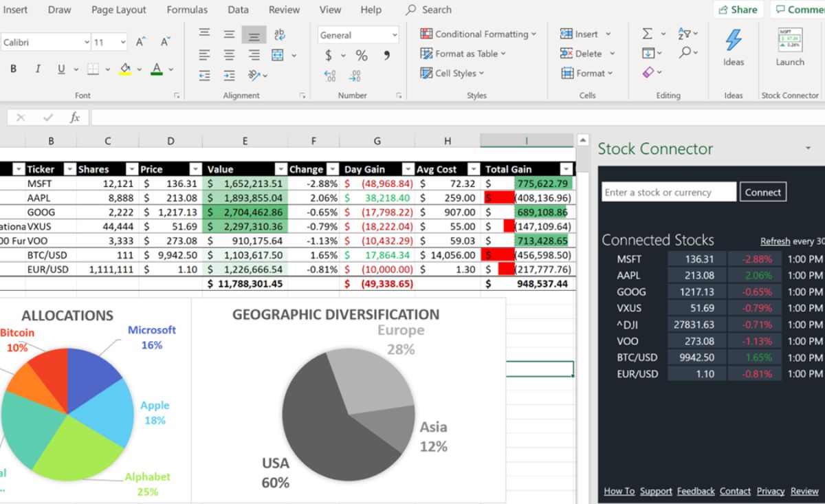
Task: Open the text Orientation tool
Action: pos(254,75)
